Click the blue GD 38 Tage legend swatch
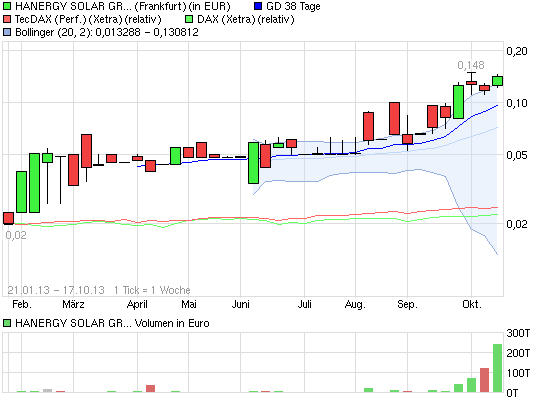This screenshot has width=545, height=401. coord(258,6)
